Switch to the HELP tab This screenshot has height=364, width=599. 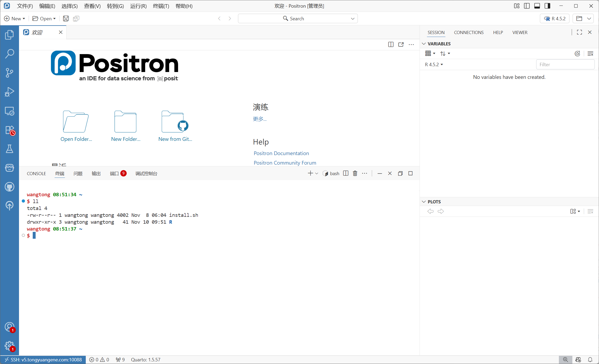pyautogui.click(x=498, y=32)
